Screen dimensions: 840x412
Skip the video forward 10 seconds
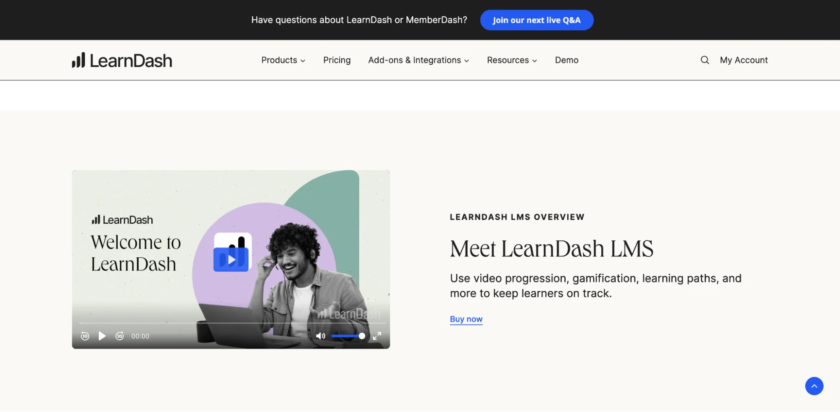119,336
